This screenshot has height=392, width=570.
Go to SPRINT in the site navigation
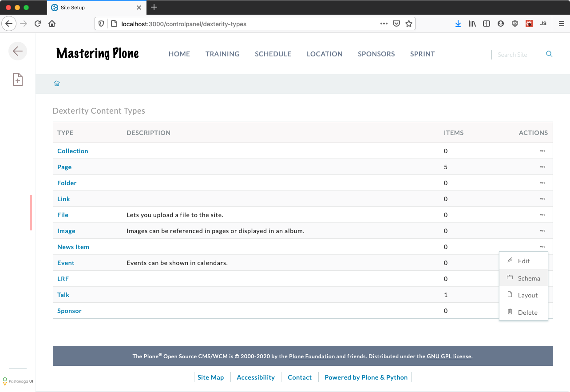(423, 54)
